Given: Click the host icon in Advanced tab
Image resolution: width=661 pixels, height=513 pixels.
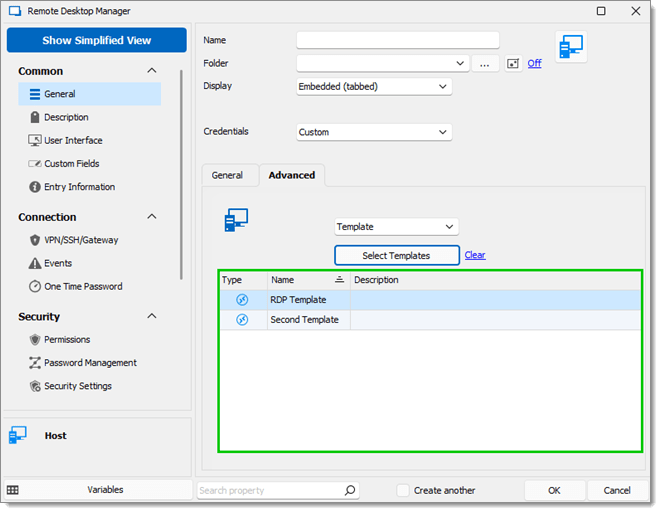Looking at the screenshot, I should [x=236, y=220].
